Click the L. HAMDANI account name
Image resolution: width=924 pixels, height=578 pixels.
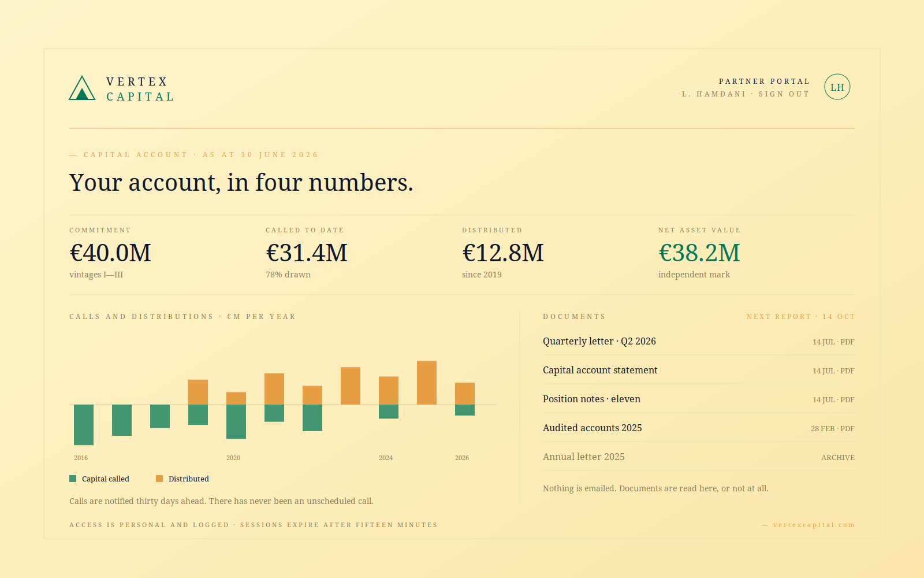714,94
